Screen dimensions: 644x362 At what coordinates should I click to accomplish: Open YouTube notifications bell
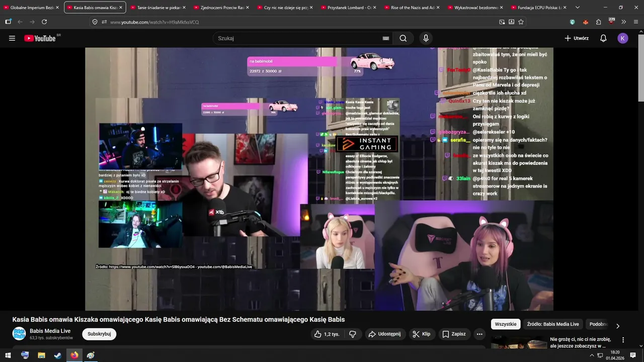coord(603,38)
